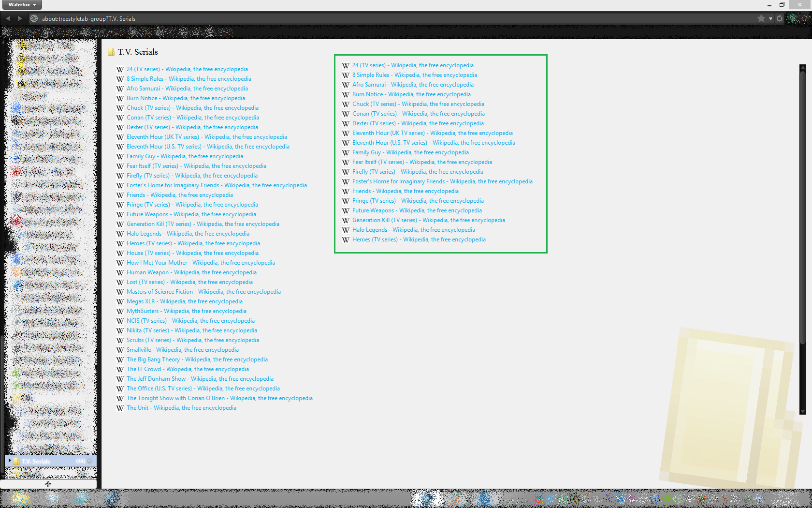Viewport: 812px width, 508px height.
Task: Click the Wikipedia icon beside NCIS (TV series)
Action: [120, 321]
